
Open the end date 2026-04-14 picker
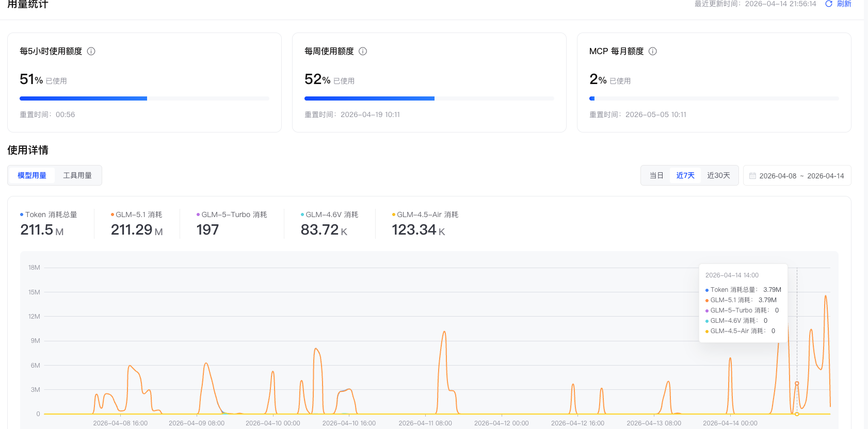pos(826,176)
